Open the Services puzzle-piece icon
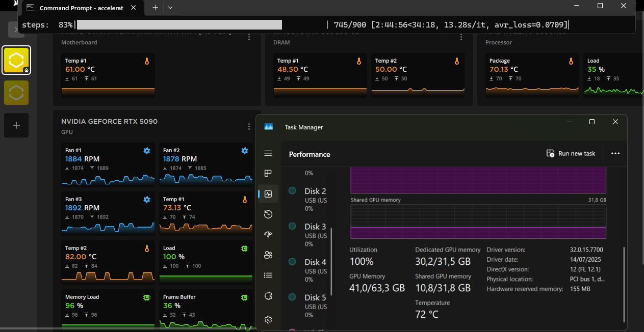 pyautogui.click(x=268, y=296)
